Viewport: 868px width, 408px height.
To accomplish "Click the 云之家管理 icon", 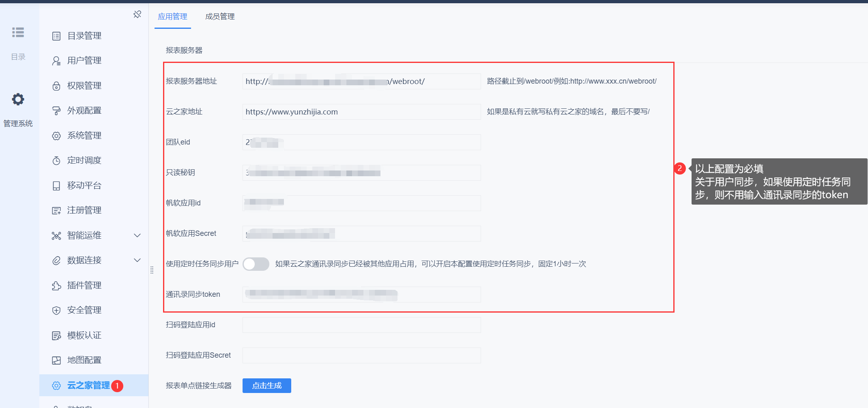I will coord(56,386).
